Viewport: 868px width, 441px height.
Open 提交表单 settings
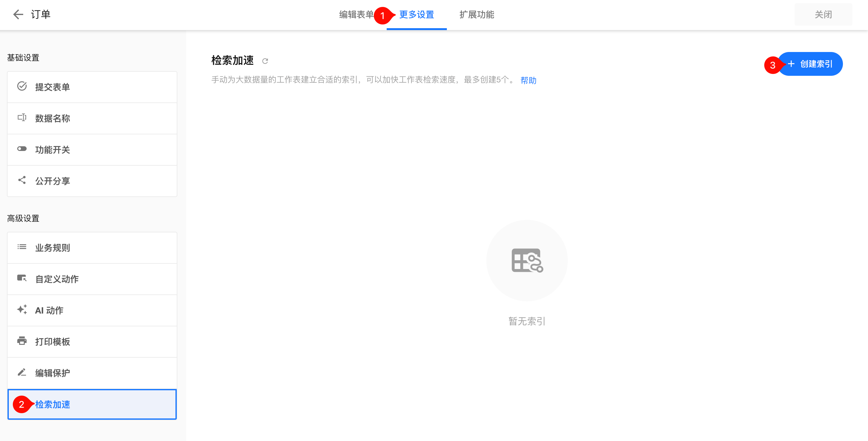click(92, 87)
